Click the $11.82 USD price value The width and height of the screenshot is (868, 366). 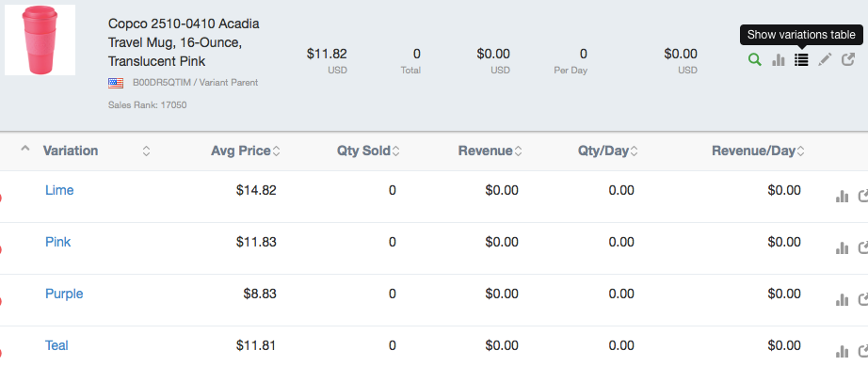pos(327,55)
